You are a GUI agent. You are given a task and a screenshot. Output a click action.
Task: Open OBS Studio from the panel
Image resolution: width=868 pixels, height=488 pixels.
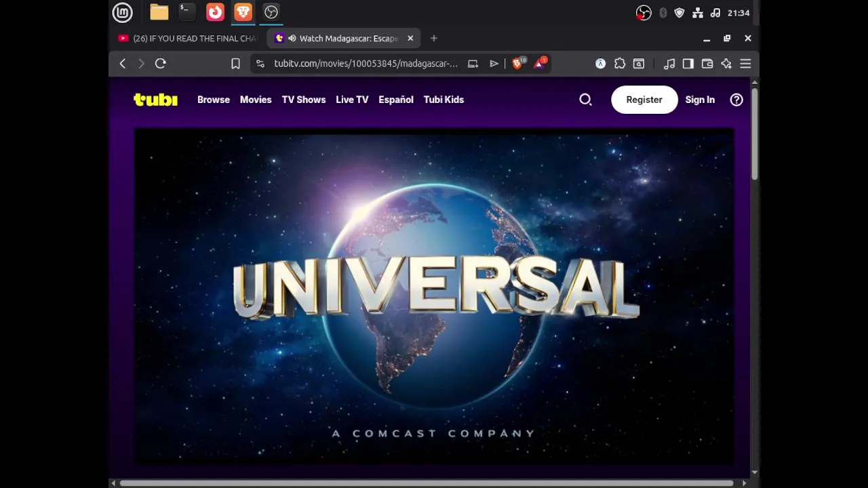(271, 12)
